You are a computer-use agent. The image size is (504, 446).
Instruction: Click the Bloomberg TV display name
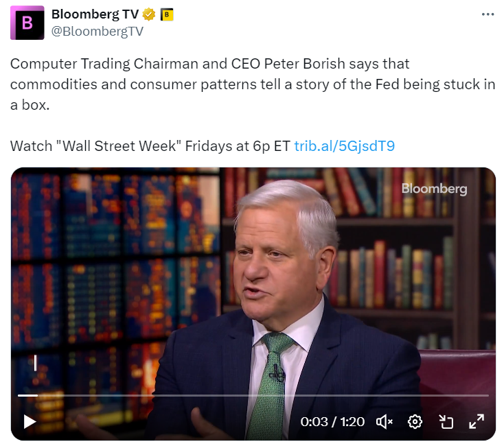point(94,14)
